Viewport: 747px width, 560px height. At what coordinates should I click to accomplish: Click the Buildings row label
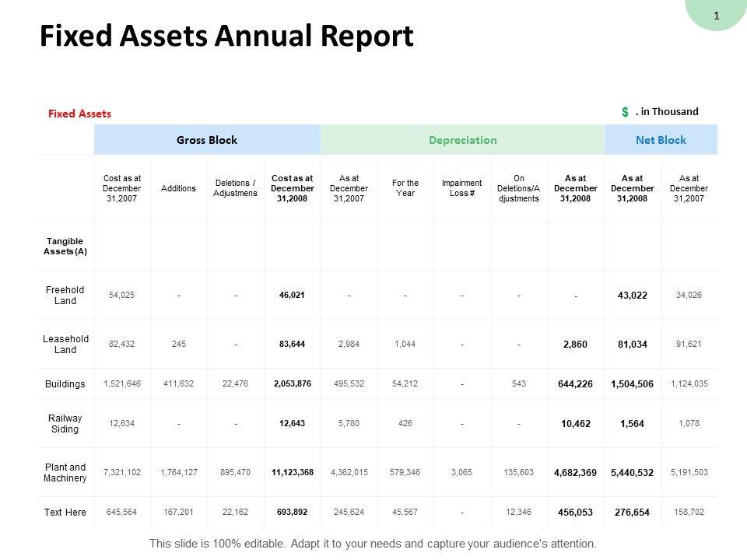click(65, 383)
